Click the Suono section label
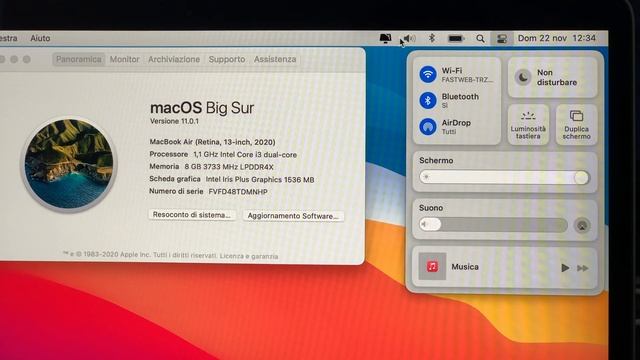This screenshot has height=360, width=640. coord(431,208)
